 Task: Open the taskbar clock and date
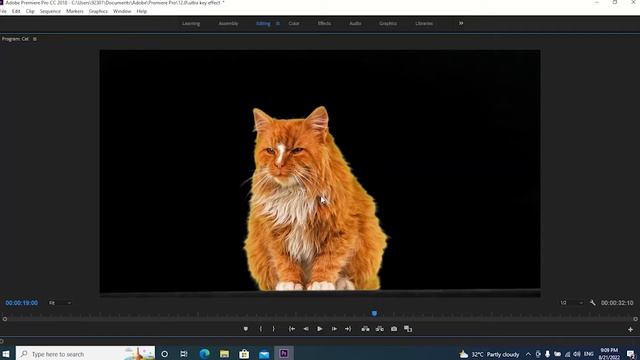[x=609, y=354]
